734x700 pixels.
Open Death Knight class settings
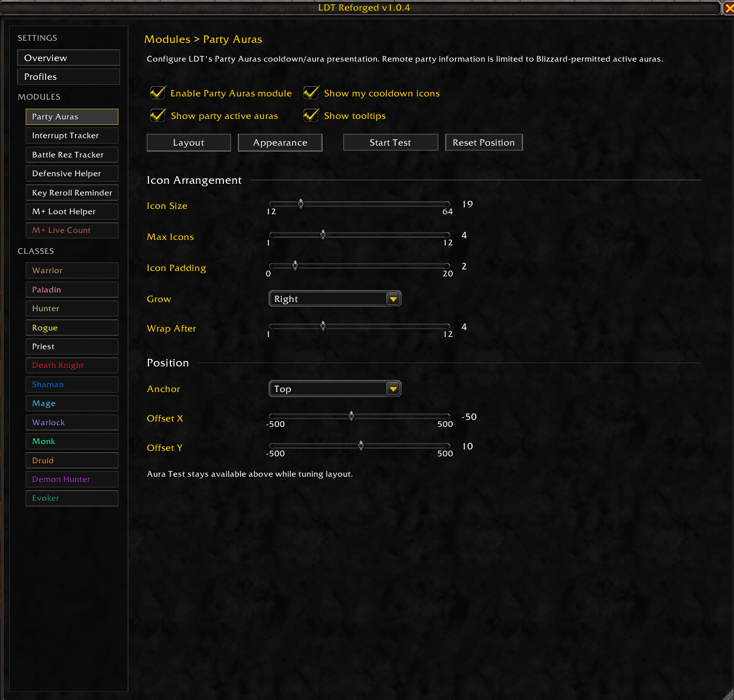coord(72,365)
